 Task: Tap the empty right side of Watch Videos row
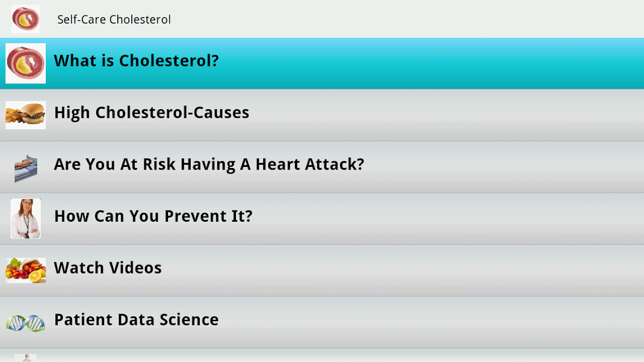tap(402, 270)
